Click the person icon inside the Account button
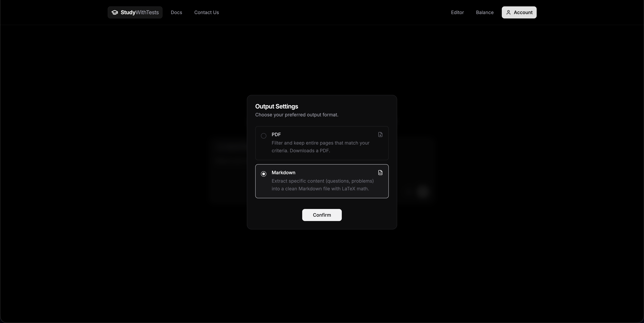The image size is (644, 323). 508,13
